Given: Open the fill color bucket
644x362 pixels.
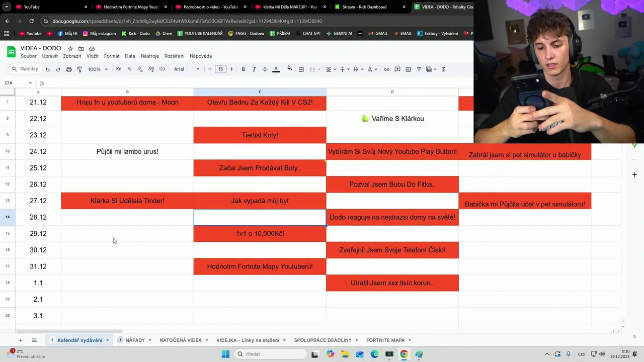Looking at the screenshot, I should [x=289, y=69].
